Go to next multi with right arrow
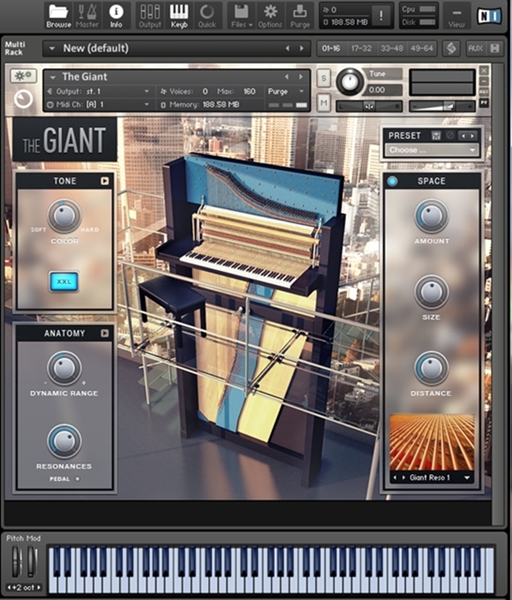Viewport: 512px width, 600px height. click(302, 49)
